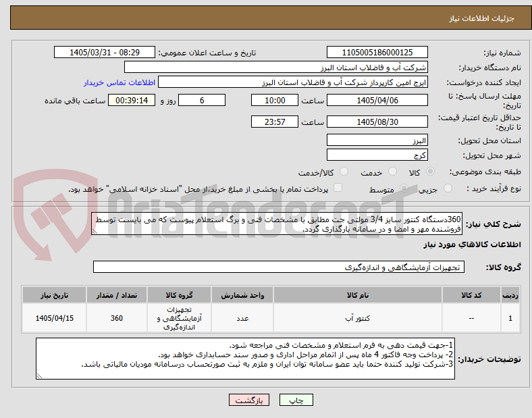Click the گروه کالا table column header
The image size is (532, 418).
point(179,295)
